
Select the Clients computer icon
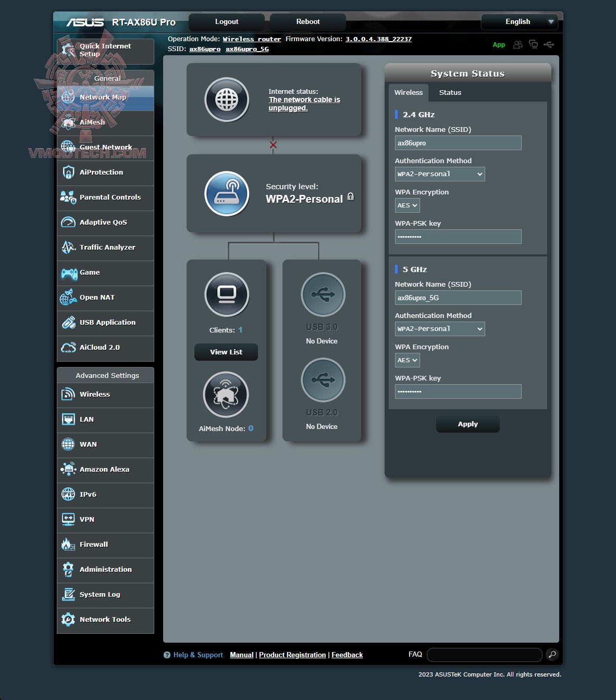coord(227,294)
